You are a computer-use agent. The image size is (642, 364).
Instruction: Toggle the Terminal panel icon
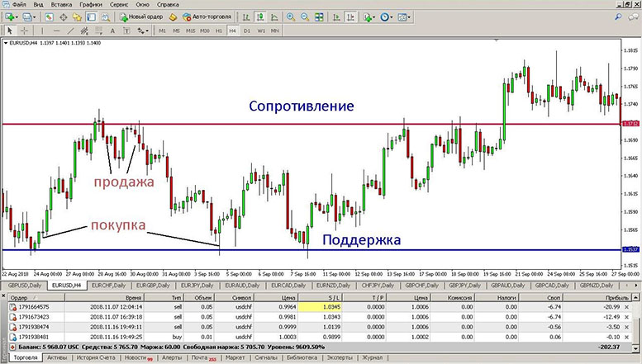click(92, 17)
